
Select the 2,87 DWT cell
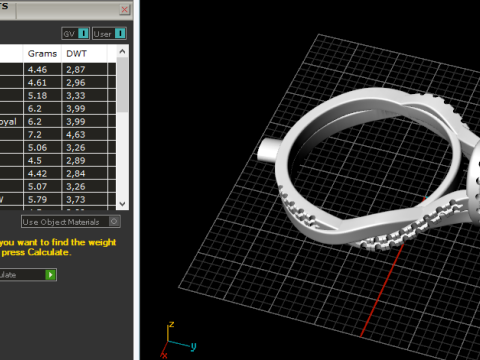click(84, 69)
